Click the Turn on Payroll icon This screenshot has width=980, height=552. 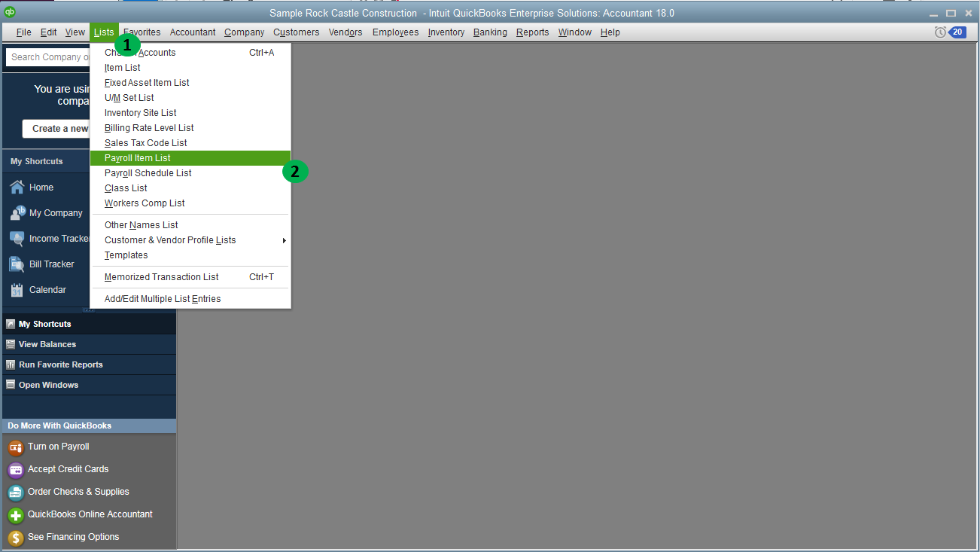point(14,446)
